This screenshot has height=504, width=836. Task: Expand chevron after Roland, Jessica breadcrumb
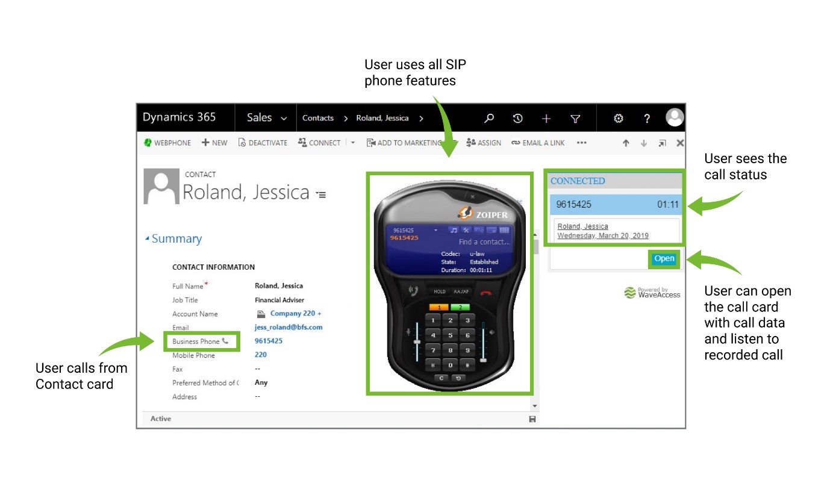pyautogui.click(x=421, y=118)
